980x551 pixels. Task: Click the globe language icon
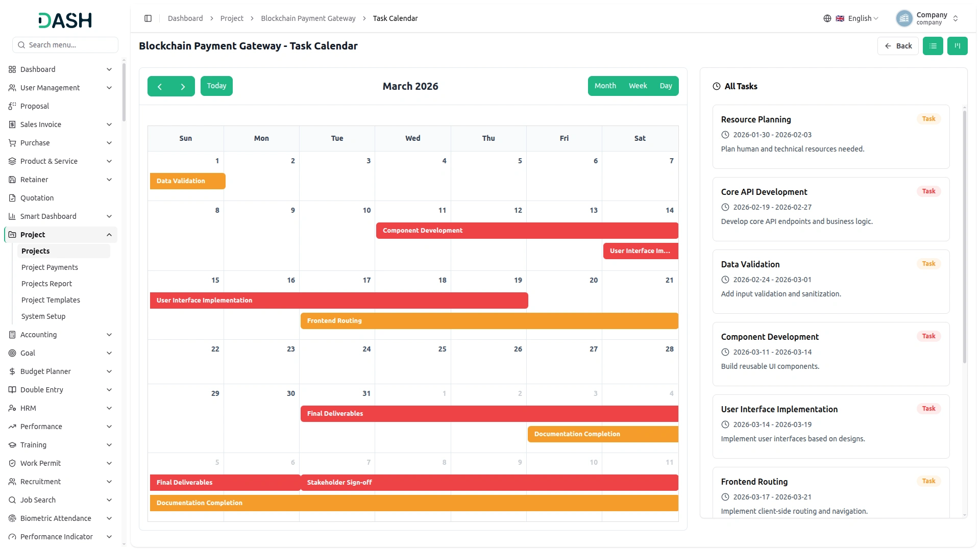827,18
